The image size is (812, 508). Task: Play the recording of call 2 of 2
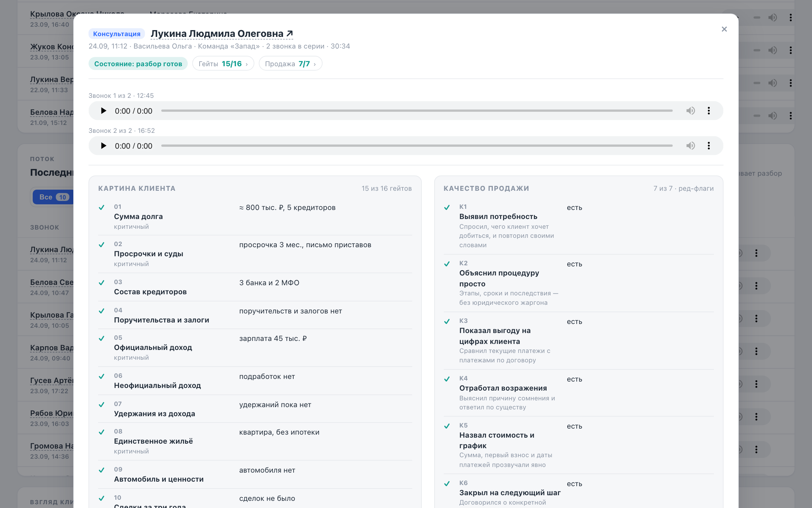(x=103, y=146)
